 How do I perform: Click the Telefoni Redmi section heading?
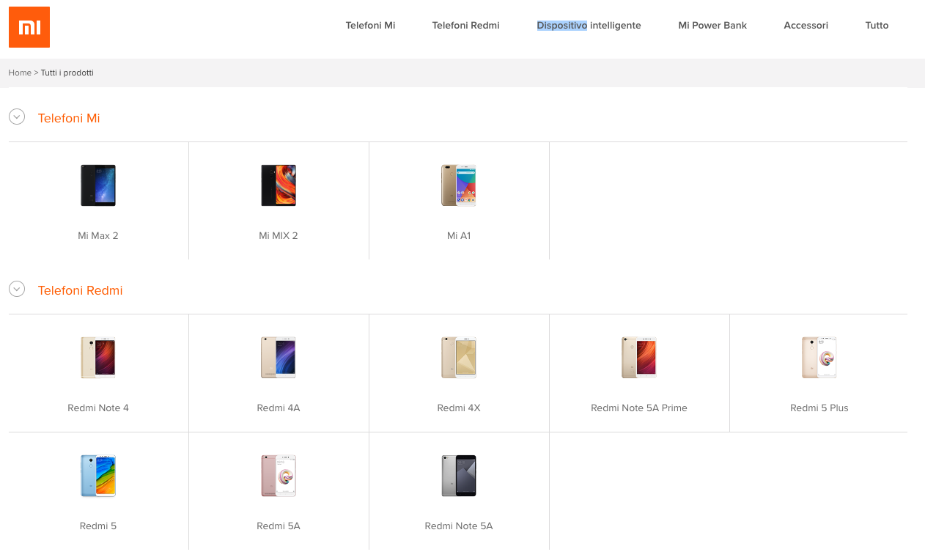pyautogui.click(x=80, y=290)
